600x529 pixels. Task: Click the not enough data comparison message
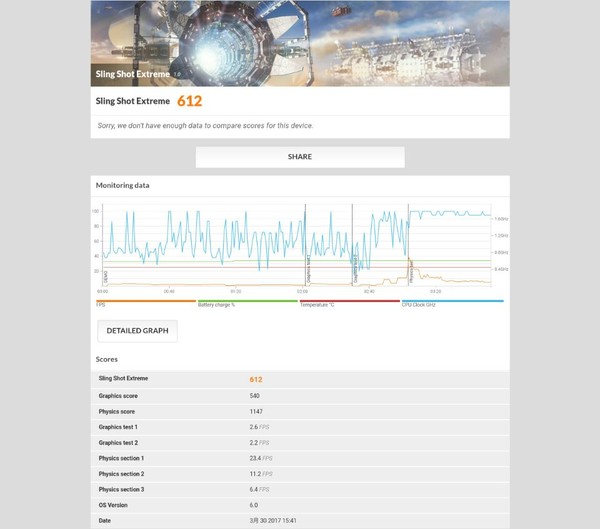click(205, 126)
